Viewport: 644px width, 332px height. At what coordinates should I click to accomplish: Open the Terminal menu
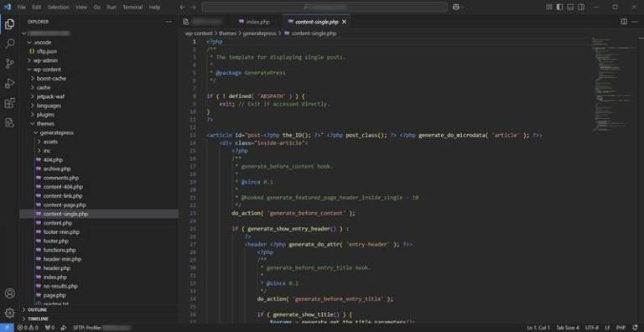click(132, 7)
